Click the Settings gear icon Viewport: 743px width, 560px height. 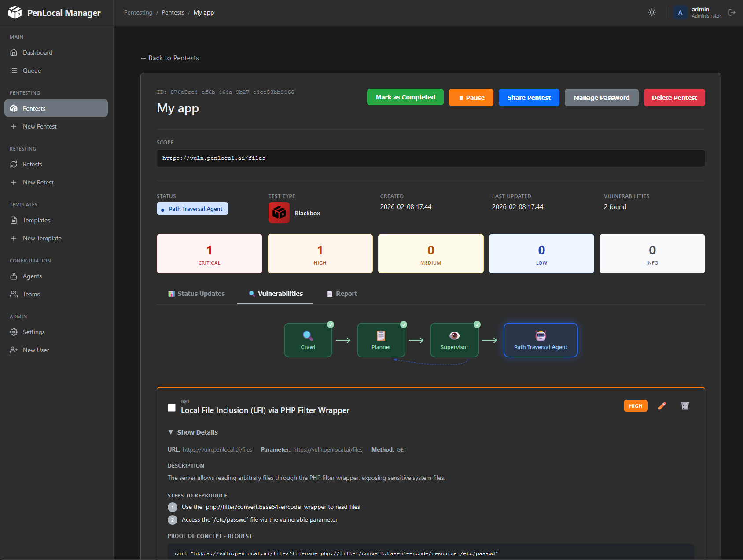coord(15,332)
